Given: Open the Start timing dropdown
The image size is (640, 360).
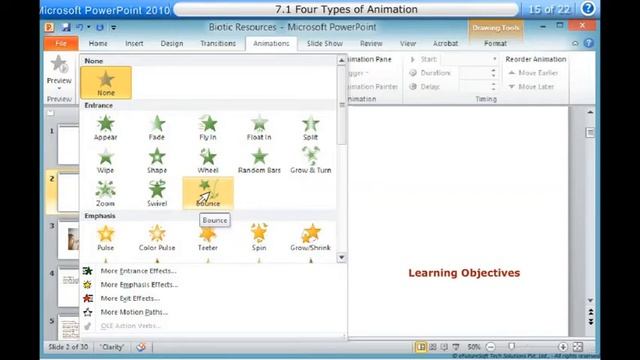Looking at the screenshot, I should 495,60.
